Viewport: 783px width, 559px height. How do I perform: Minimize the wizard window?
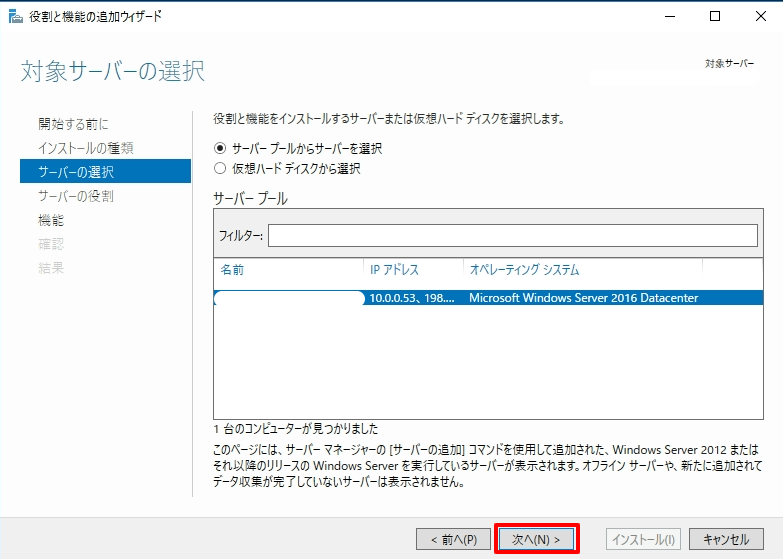click(670, 16)
